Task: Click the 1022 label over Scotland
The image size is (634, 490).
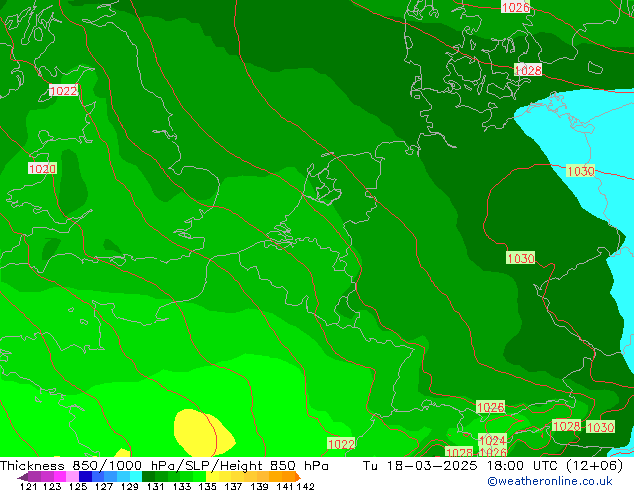Action: pyautogui.click(x=63, y=90)
